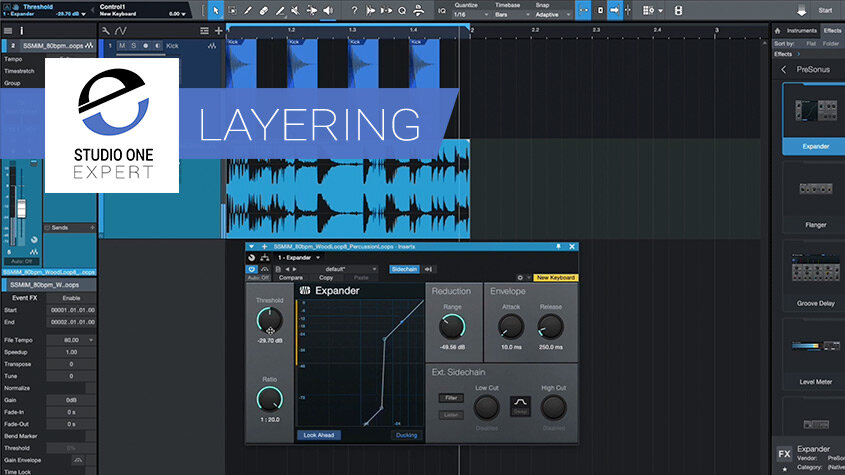Activate the Listen (speaker) tool
The height and width of the screenshot is (475, 845).
point(328,10)
